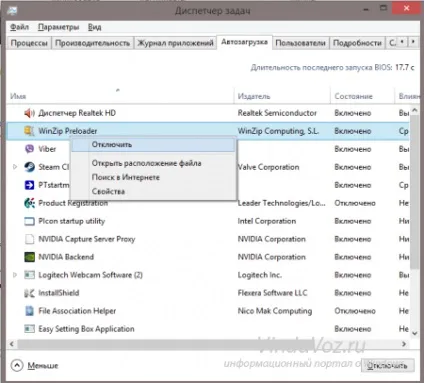The width and height of the screenshot is (424, 383).
Task: Click the Logitech Webcam Software icon
Action: coord(29,275)
